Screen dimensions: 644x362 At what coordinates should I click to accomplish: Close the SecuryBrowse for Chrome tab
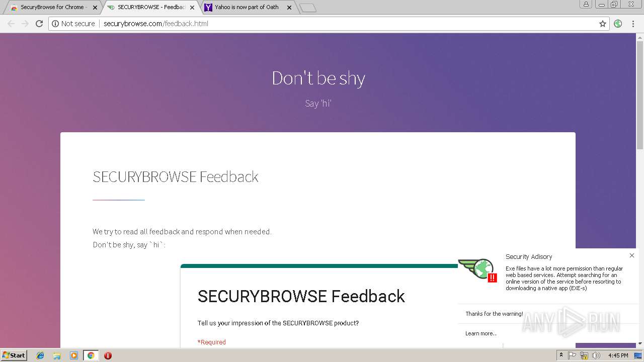95,8
